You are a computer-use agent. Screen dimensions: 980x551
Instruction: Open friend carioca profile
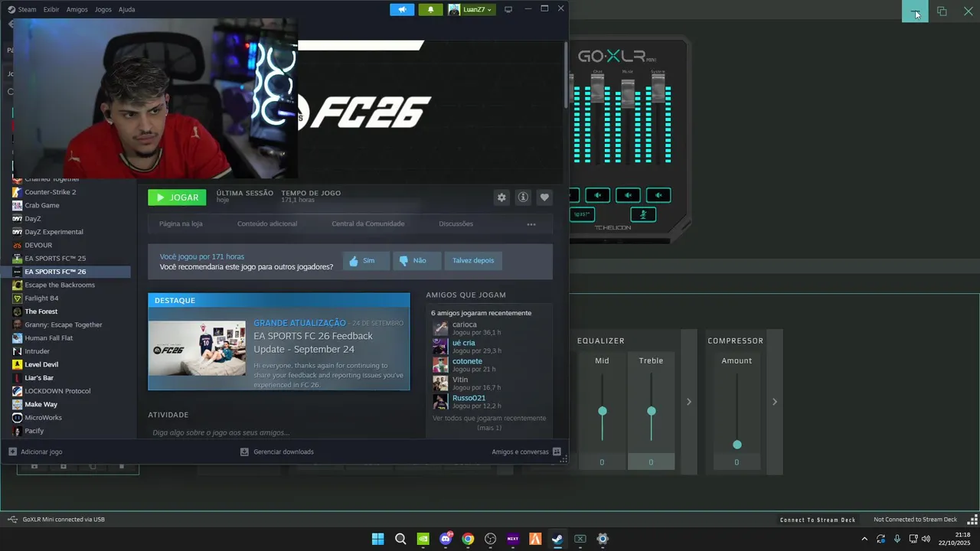464,324
